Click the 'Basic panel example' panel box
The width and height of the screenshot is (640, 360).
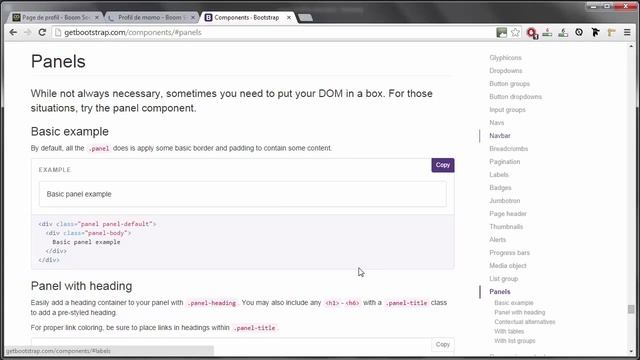click(242, 194)
